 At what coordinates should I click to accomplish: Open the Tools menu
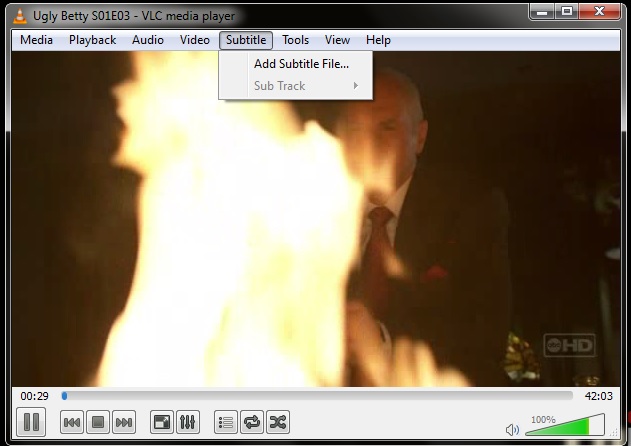[x=295, y=40]
